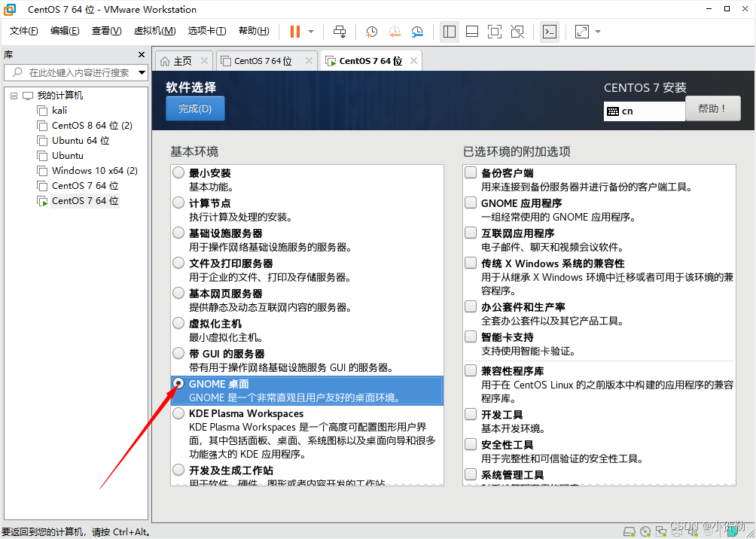Image resolution: width=756 pixels, height=539 pixels.
Task: Open the 查看(V) menu
Action: point(107,31)
